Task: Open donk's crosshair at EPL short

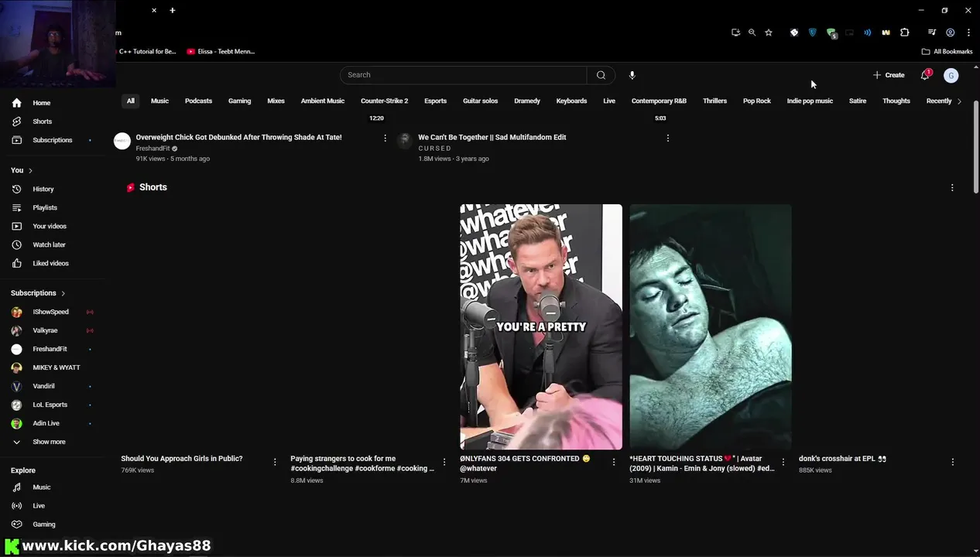Action: [842, 459]
